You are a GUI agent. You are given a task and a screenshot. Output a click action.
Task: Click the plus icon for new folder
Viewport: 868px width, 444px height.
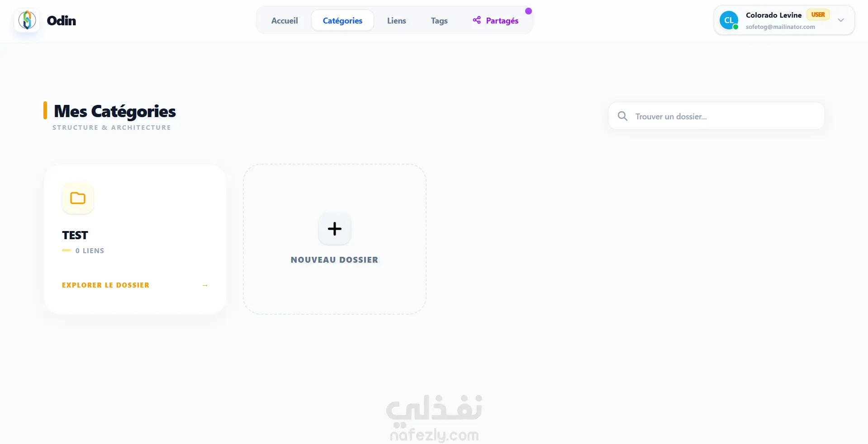(335, 229)
